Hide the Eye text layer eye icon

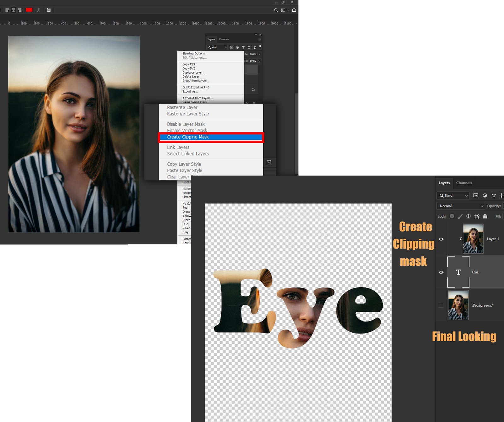tap(441, 273)
